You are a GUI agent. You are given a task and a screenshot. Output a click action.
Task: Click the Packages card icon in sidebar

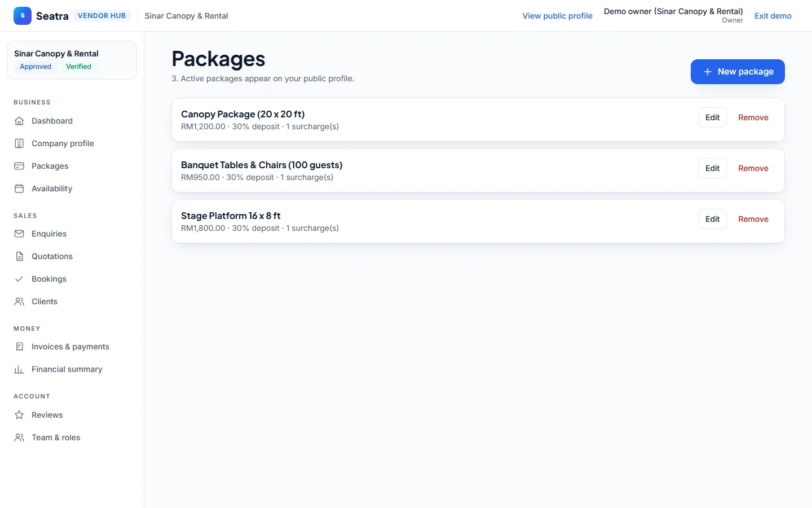(x=19, y=166)
